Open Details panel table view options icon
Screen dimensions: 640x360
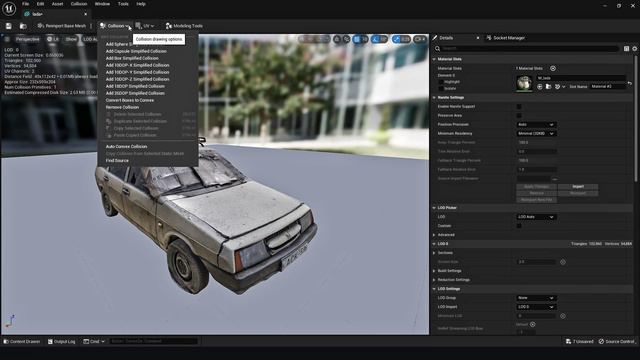pos(627,49)
